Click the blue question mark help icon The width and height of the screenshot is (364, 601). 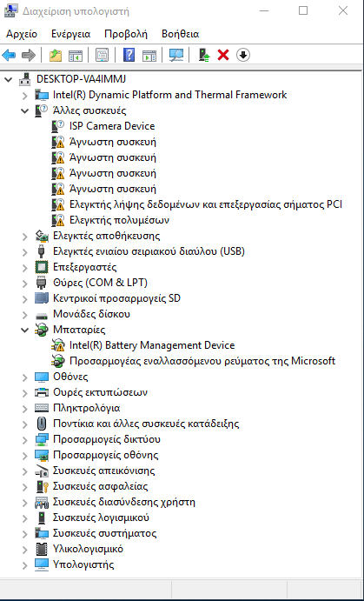click(129, 55)
